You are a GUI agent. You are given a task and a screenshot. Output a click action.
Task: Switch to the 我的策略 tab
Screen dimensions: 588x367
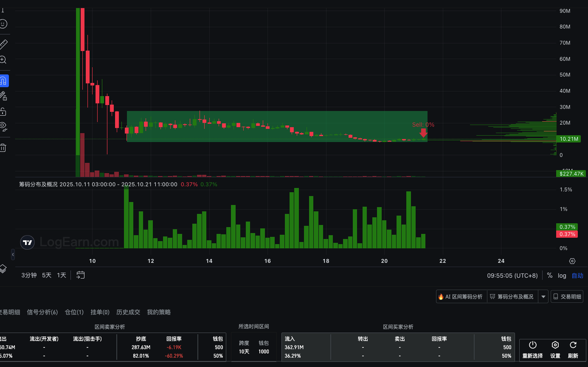click(159, 312)
